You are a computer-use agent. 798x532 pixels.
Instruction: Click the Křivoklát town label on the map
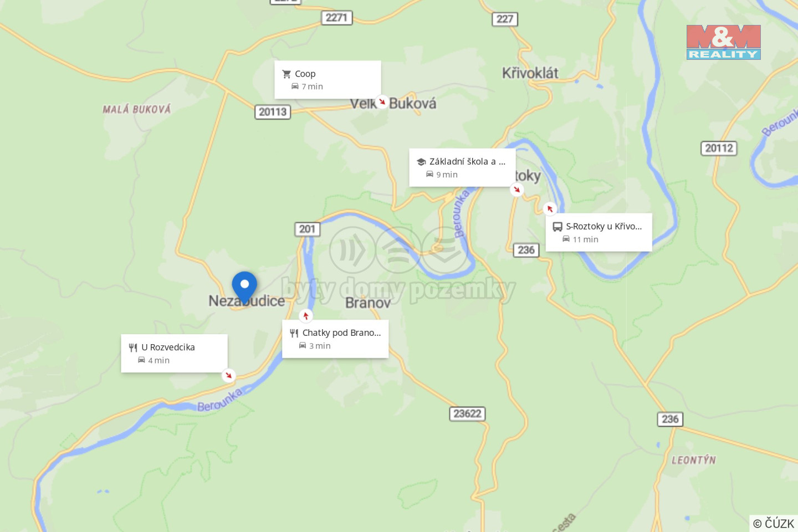530,73
